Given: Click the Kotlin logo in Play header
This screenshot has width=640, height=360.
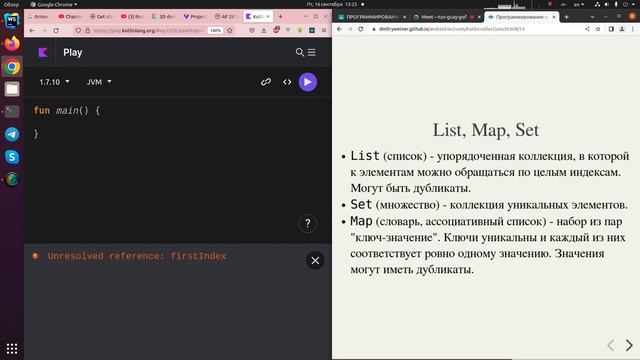Looking at the screenshot, I should (x=43, y=52).
